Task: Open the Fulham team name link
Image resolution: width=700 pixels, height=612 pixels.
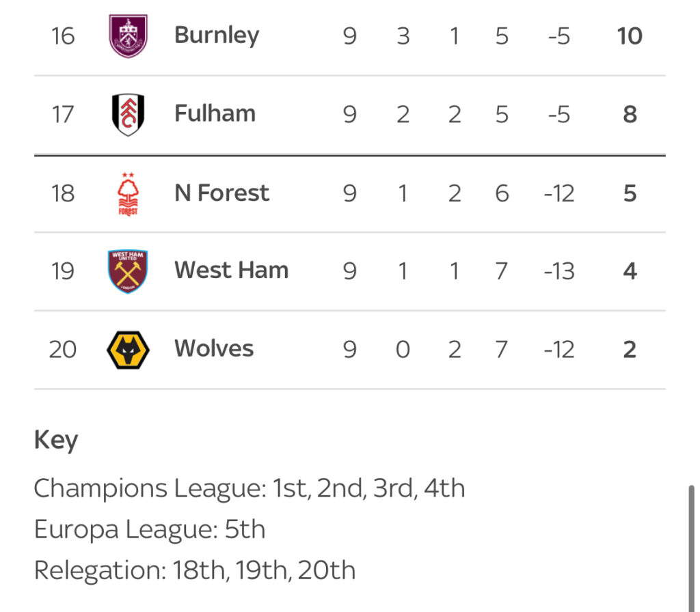Action: pos(215,113)
